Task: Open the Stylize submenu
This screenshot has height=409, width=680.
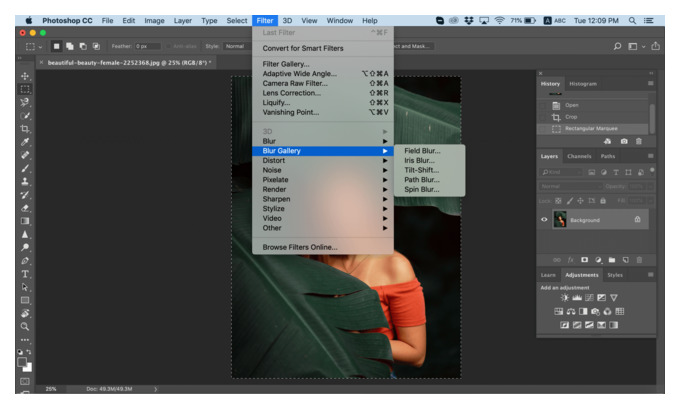Action: tap(323, 209)
